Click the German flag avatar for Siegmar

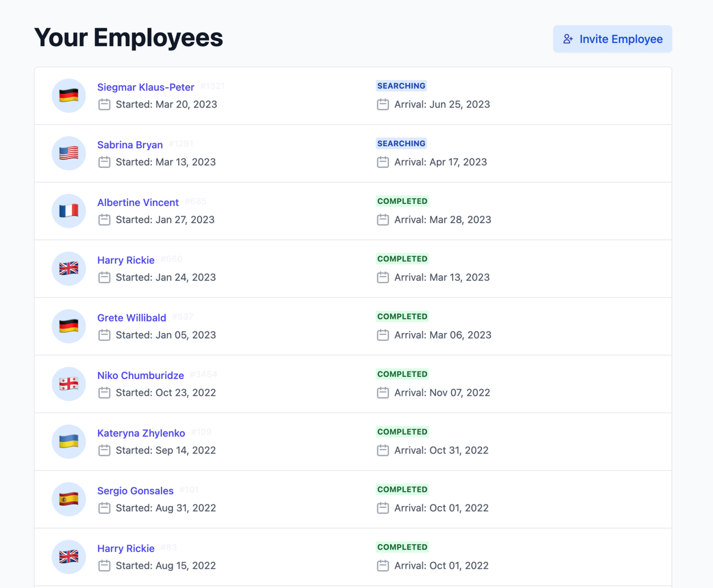69,96
